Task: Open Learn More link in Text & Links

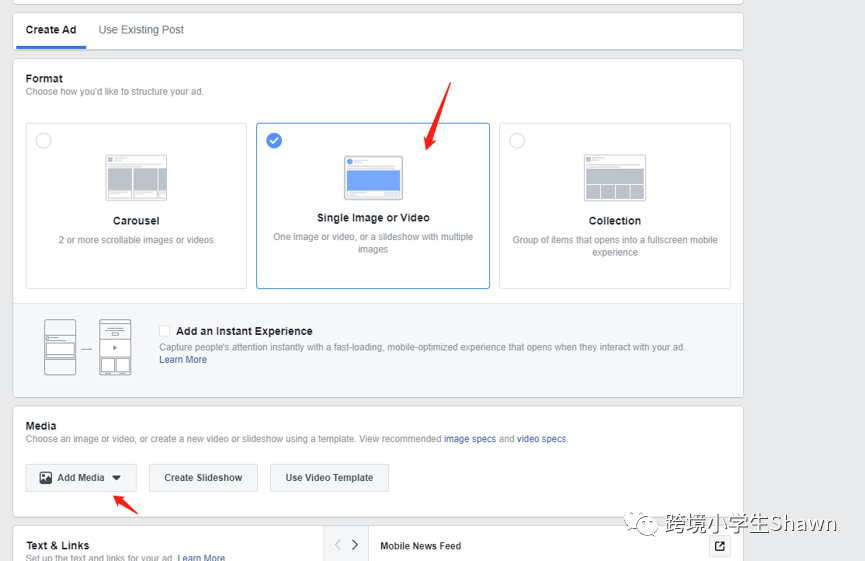Action: click(201, 558)
